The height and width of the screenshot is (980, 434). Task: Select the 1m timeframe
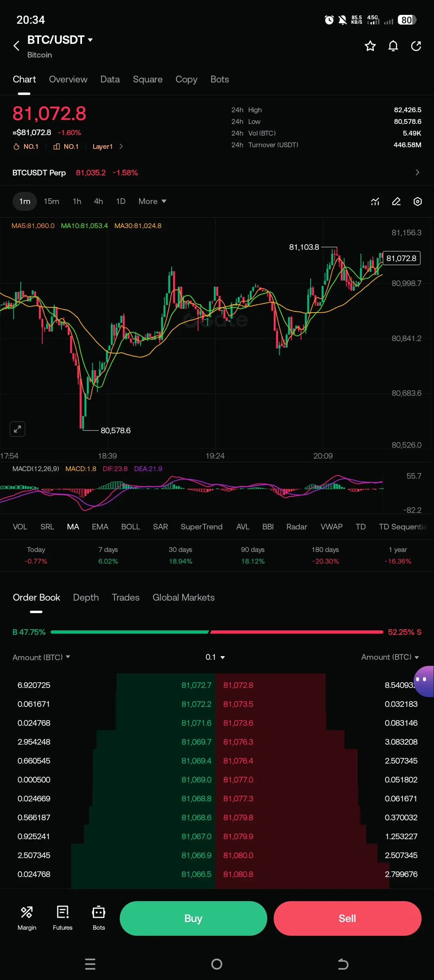click(x=25, y=201)
